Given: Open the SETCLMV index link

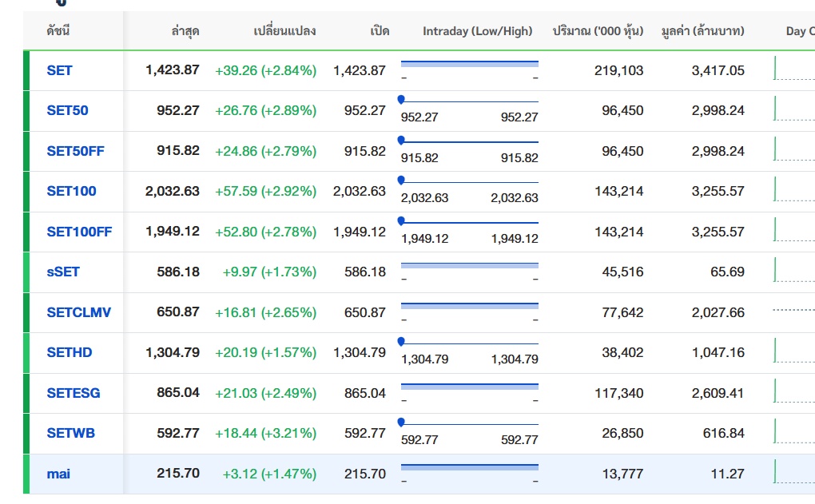Looking at the screenshot, I should click(78, 312).
